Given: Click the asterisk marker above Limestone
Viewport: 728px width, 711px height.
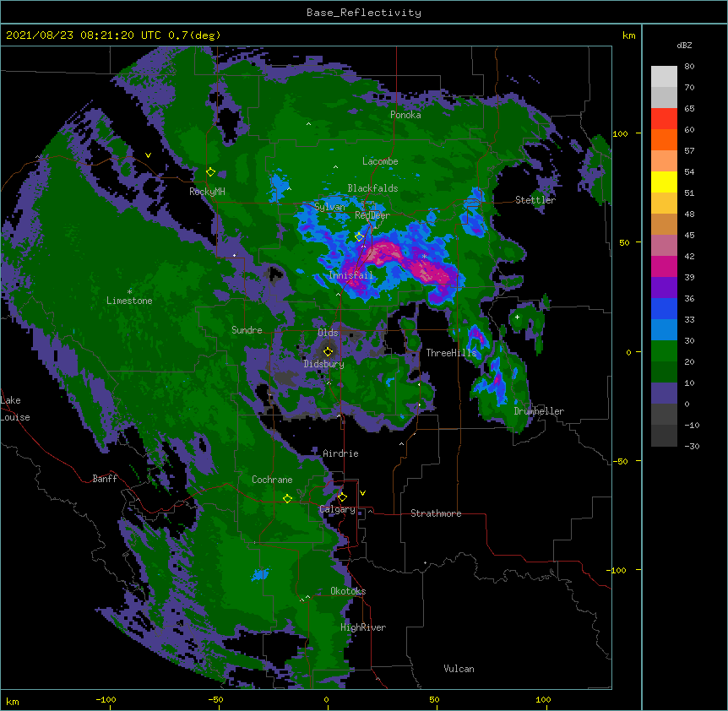Looking at the screenshot, I should coord(129,292).
